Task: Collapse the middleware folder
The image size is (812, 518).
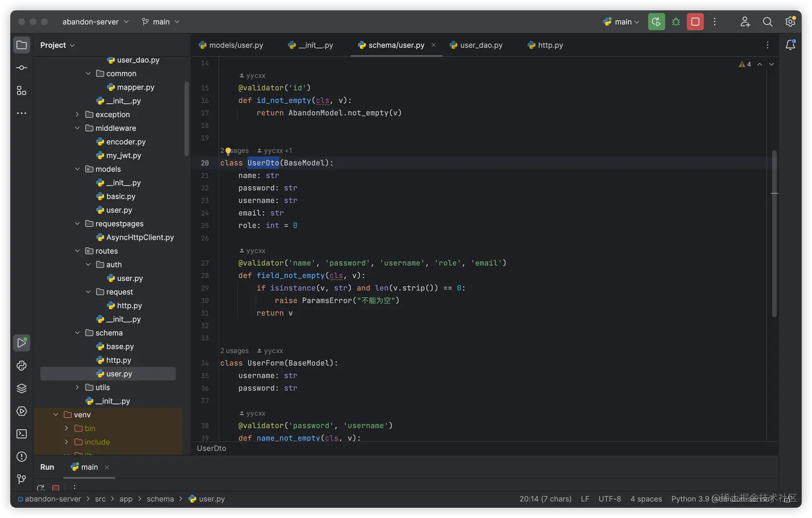Action: click(x=77, y=128)
